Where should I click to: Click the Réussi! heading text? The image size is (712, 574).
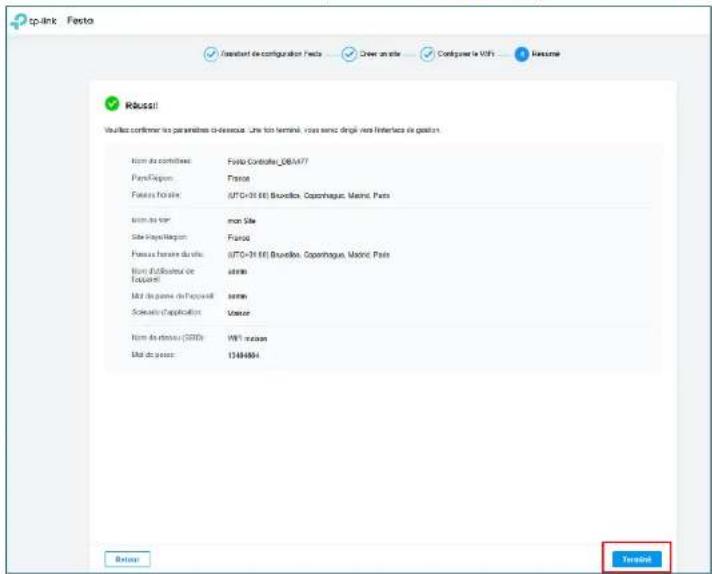pyautogui.click(x=141, y=105)
